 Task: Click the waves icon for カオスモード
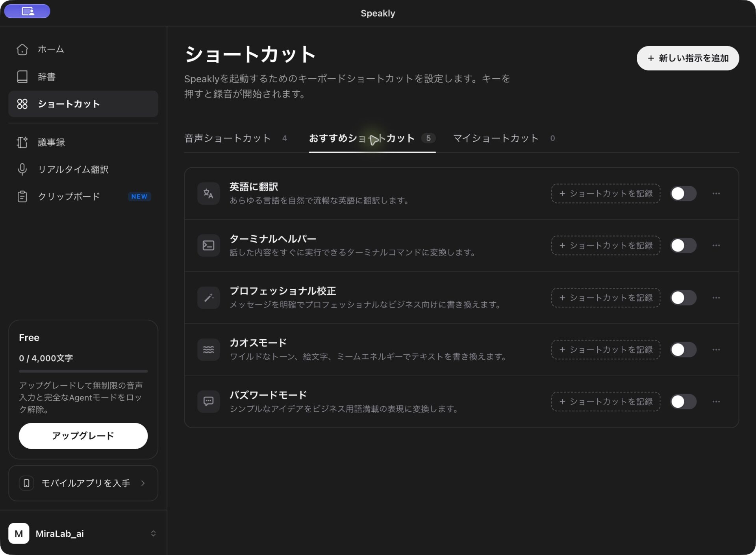point(208,350)
